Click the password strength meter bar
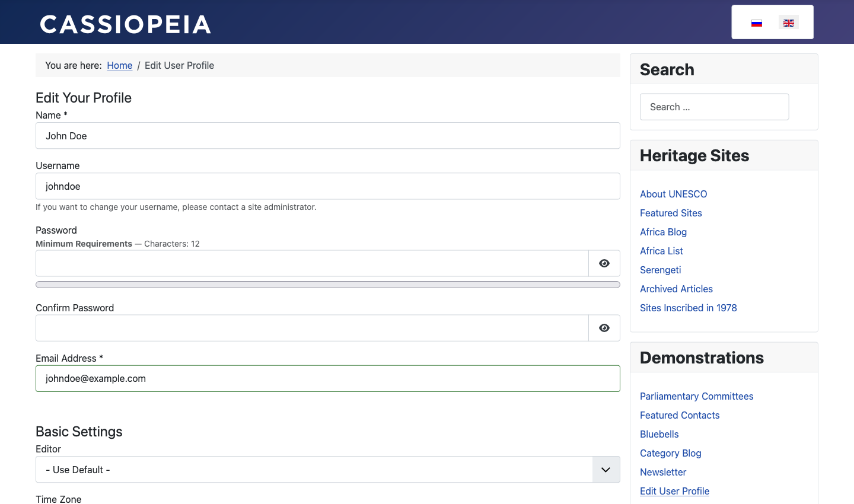The image size is (854, 504). pos(328,285)
